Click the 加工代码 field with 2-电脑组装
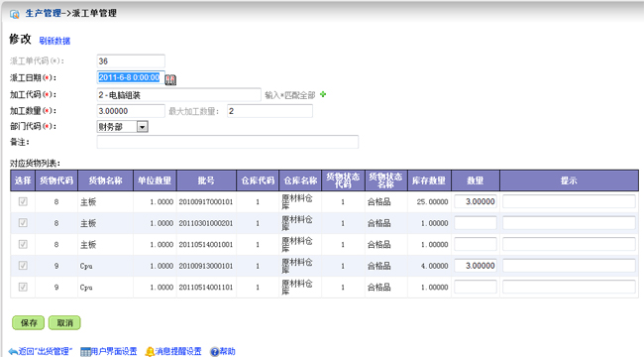Viewport: 644px width, 357px height. (178, 95)
